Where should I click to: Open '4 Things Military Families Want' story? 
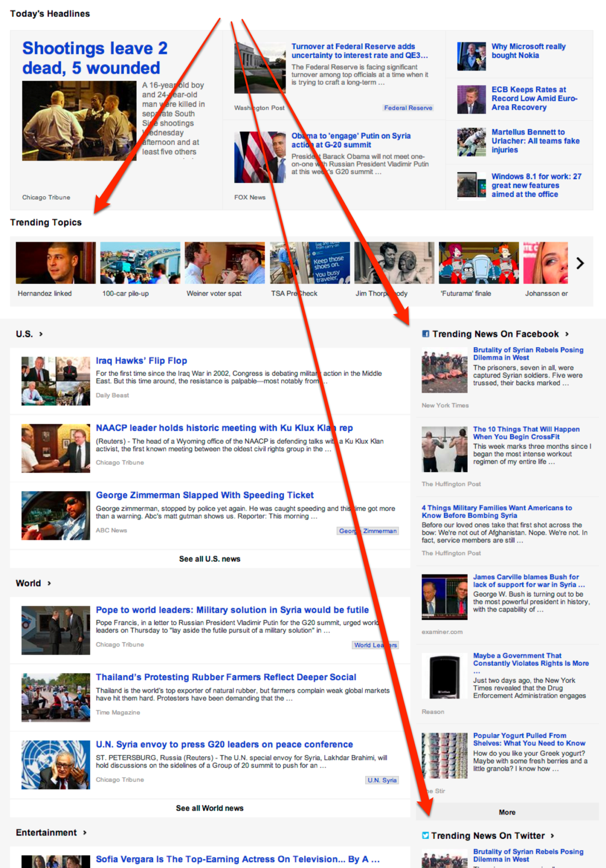[x=497, y=512]
